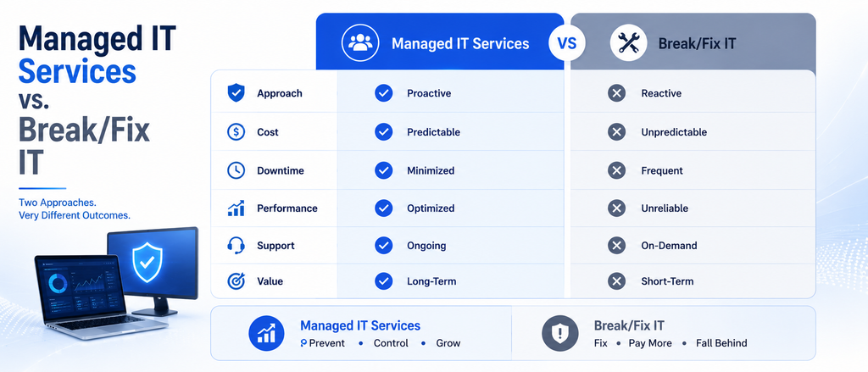
Task: Click the target icon beside Value
Action: point(236,281)
